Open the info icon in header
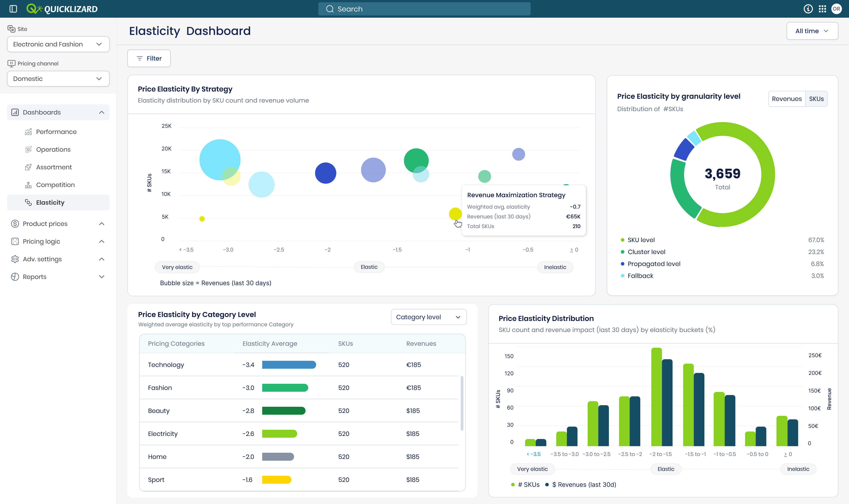Image resolution: width=849 pixels, height=504 pixels. point(808,9)
